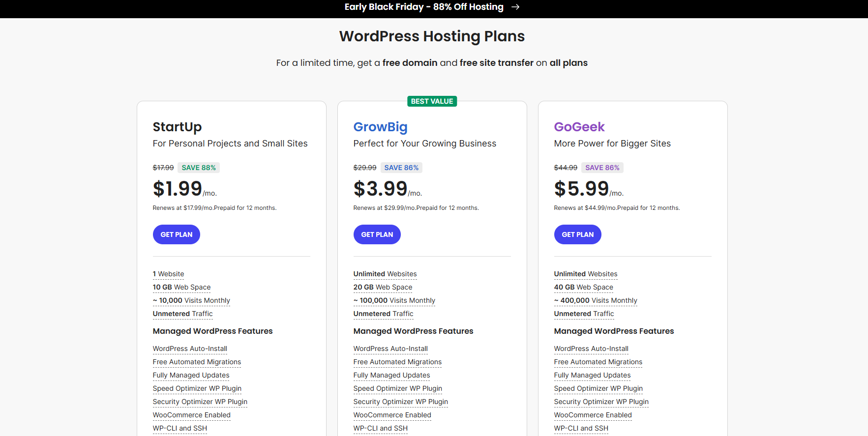Click 'Security Optimizer WP Plugin' in GoGeek plan
The height and width of the screenshot is (436, 868).
601,402
